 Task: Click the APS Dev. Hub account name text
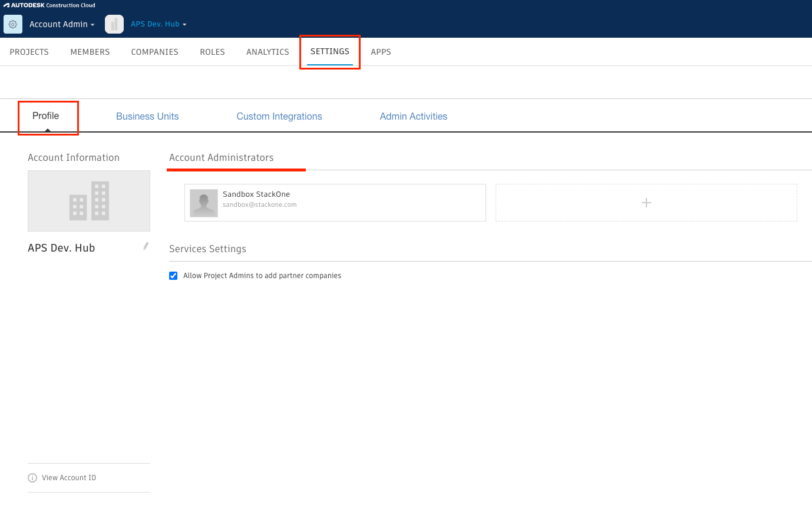61,248
